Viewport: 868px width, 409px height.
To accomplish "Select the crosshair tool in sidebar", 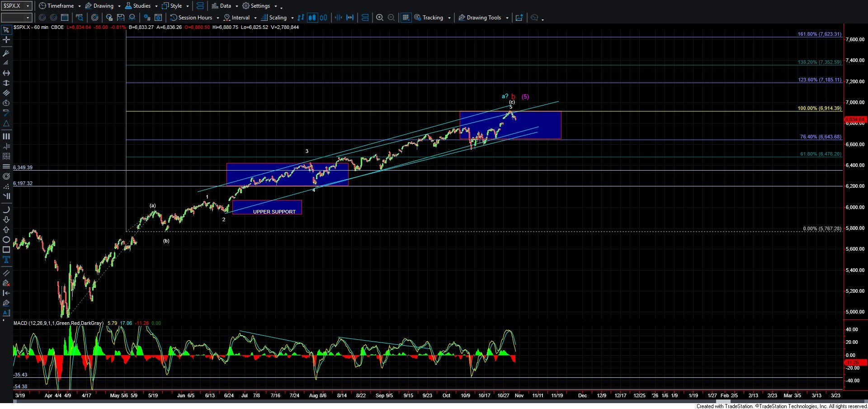I will pyautogui.click(x=6, y=40).
